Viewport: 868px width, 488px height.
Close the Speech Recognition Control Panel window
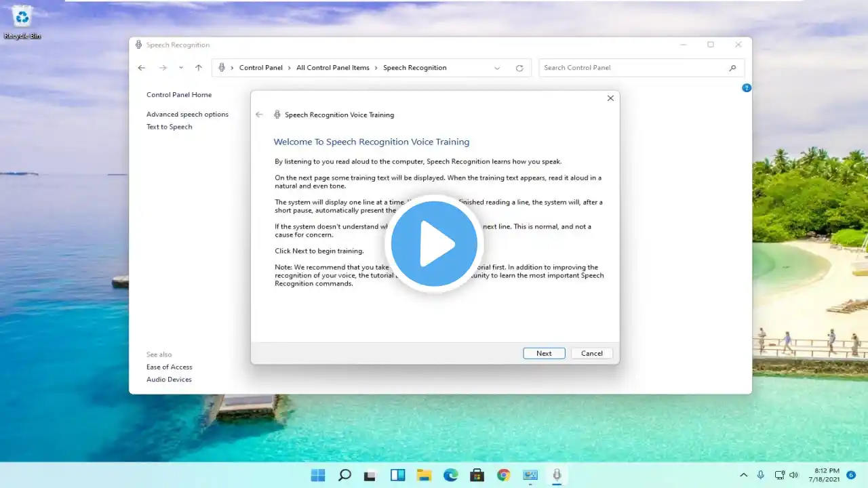(x=738, y=45)
